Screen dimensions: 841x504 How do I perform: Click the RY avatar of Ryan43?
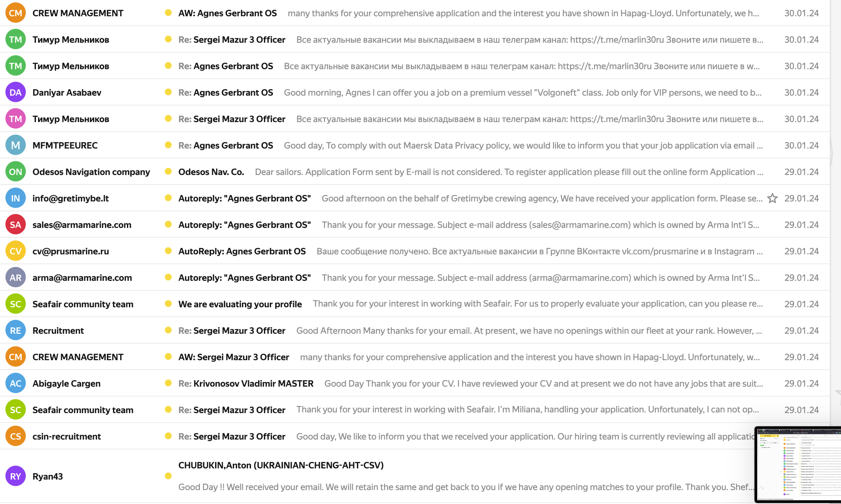16,476
